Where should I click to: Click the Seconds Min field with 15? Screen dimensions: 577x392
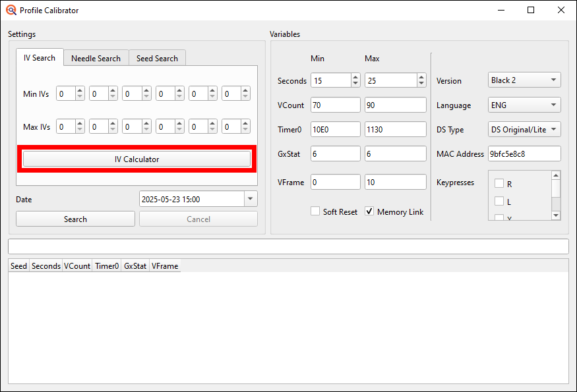coord(331,80)
